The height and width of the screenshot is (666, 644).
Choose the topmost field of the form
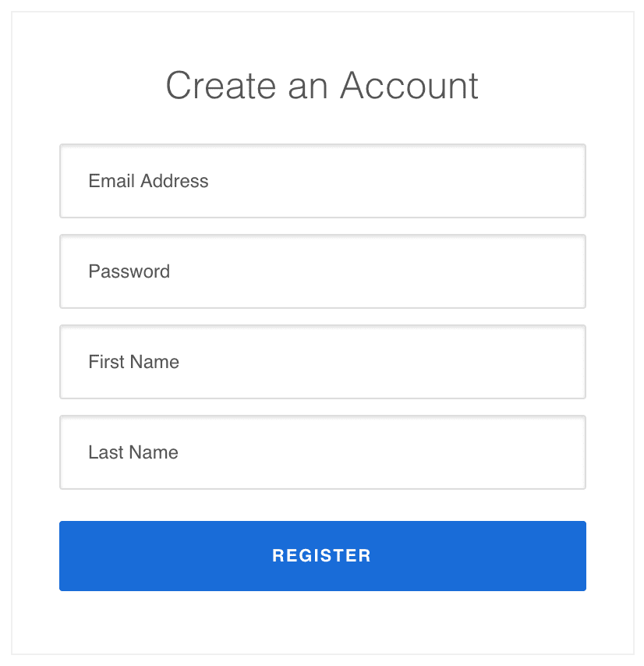tap(322, 181)
